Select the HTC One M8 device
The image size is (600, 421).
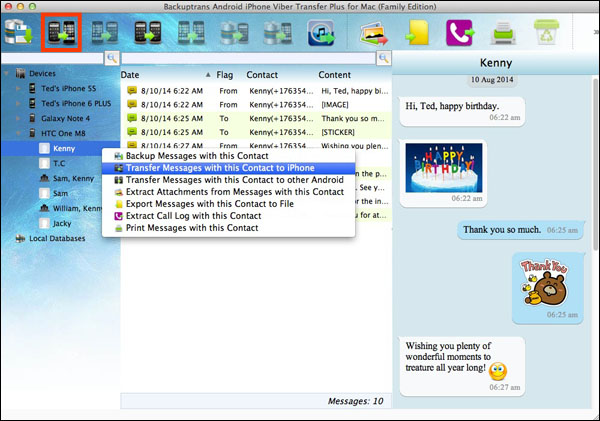63,133
